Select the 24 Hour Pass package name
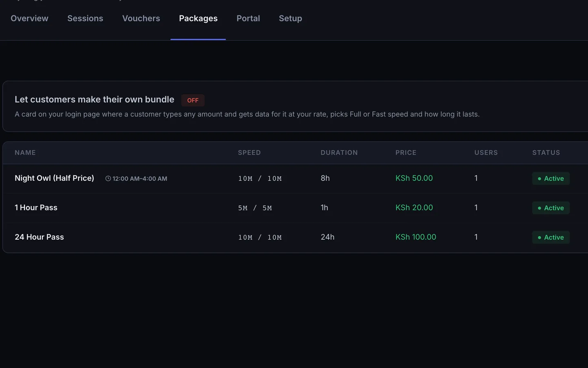 [x=39, y=237]
